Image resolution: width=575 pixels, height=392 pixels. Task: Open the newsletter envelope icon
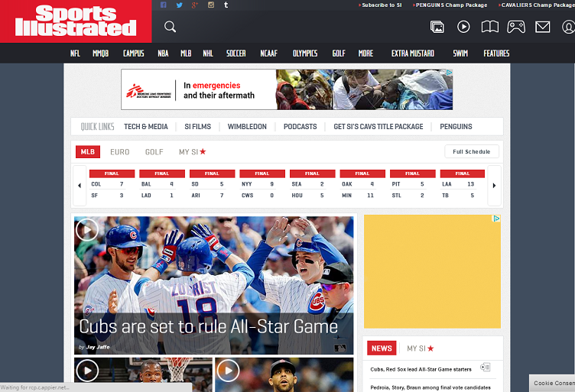tap(542, 27)
